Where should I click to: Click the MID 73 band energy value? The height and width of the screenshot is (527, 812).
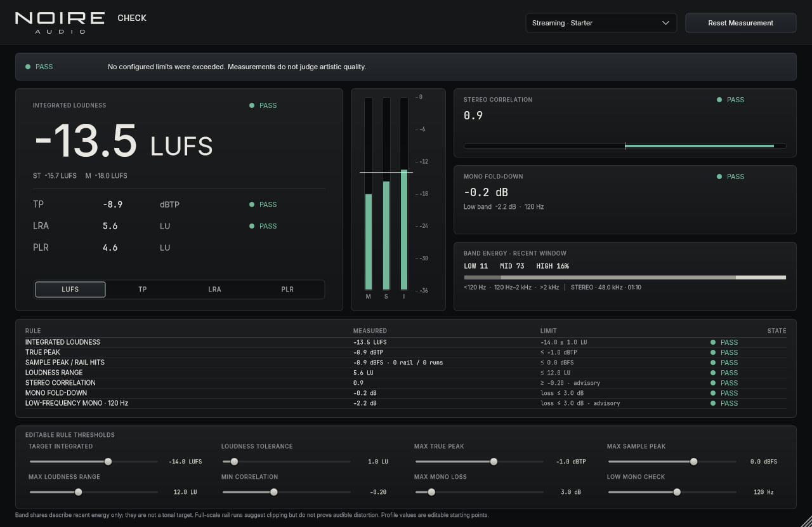(x=512, y=266)
